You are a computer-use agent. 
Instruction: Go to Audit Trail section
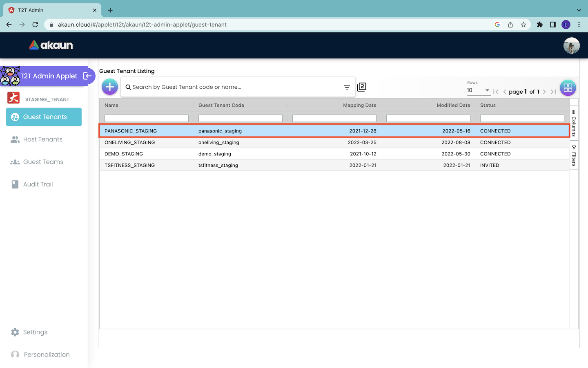point(38,184)
